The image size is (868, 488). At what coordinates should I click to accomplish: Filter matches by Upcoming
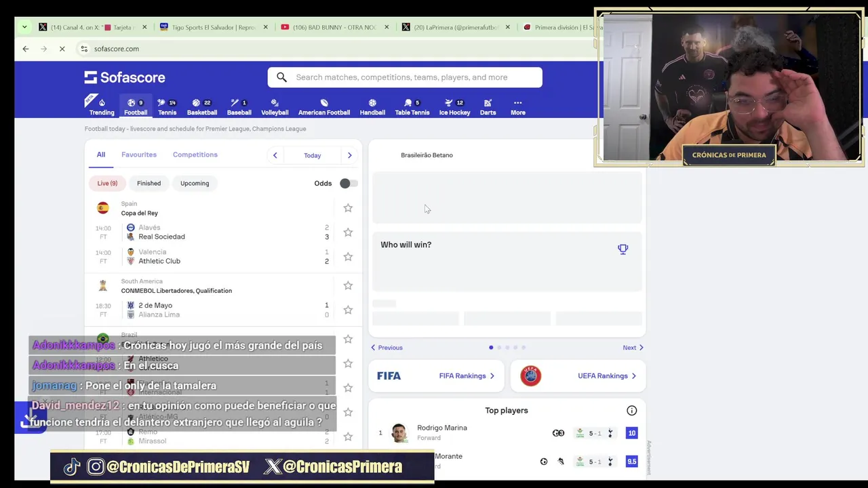tap(195, 183)
